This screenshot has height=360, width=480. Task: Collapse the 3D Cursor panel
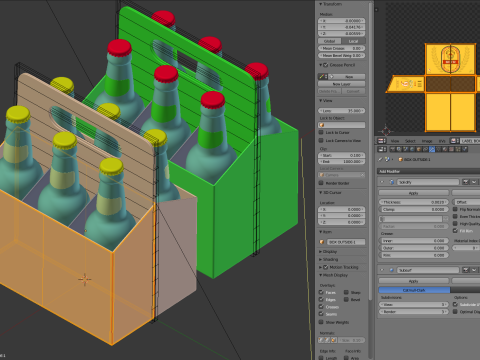coord(330,193)
